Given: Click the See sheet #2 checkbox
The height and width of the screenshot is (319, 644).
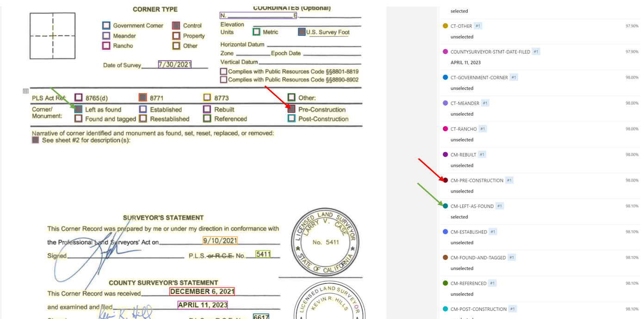Looking at the screenshot, I should tap(35, 140).
